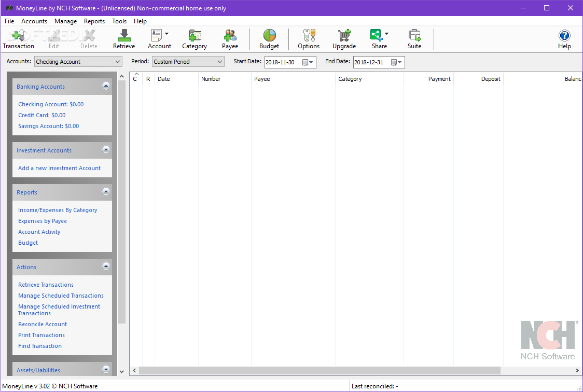
Task: Click the sidebar scroll up arrow
Action: tap(121, 77)
